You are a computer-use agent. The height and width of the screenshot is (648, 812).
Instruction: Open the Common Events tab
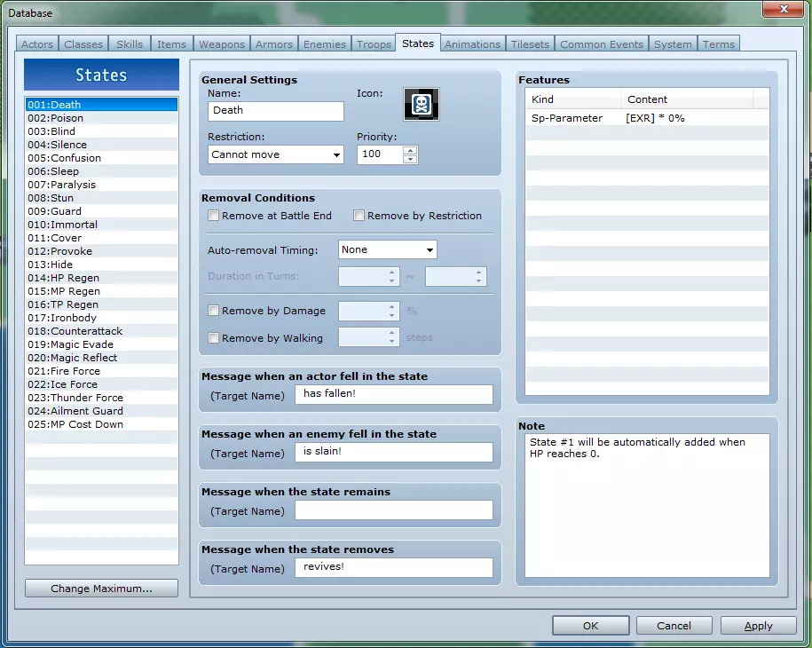pyautogui.click(x=603, y=44)
